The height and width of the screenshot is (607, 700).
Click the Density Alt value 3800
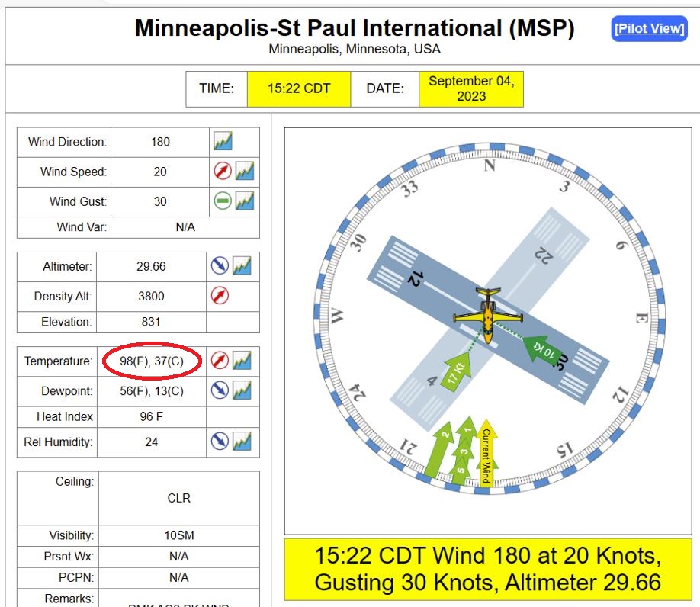point(151,297)
